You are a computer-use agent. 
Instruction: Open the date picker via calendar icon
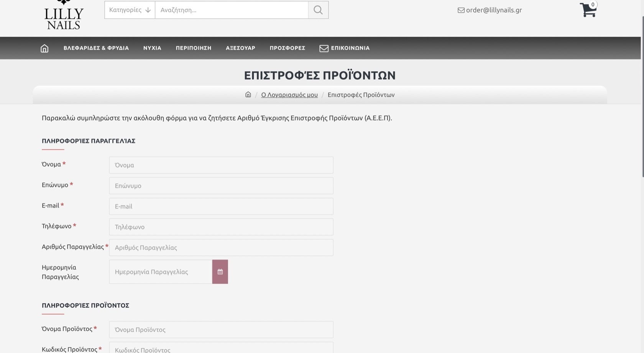point(220,271)
